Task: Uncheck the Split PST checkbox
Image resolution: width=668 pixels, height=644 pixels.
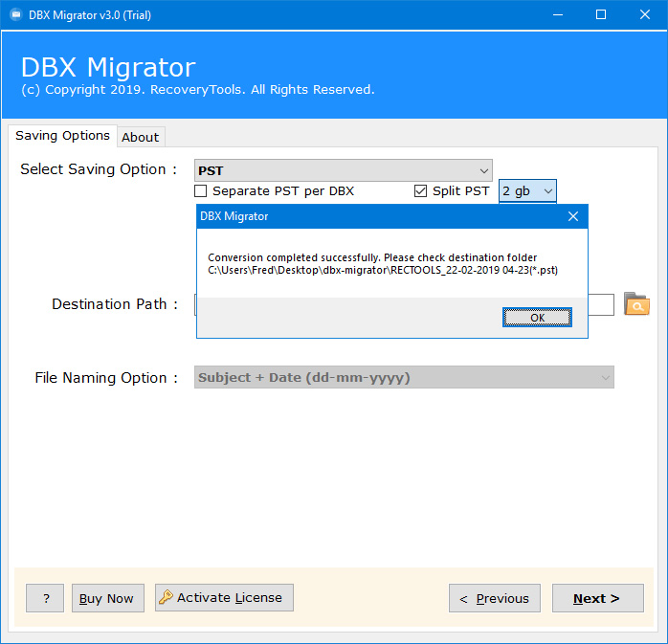Action: pyautogui.click(x=420, y=190)
